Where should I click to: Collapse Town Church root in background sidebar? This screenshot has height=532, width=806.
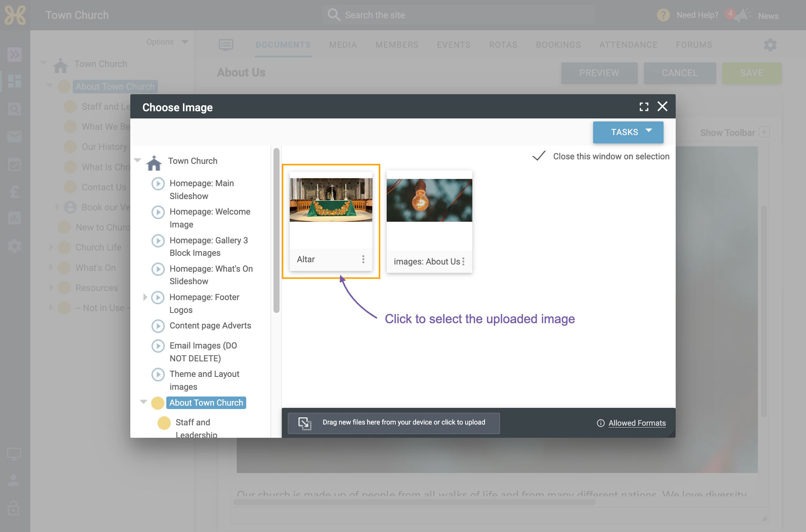pos(44,63)
